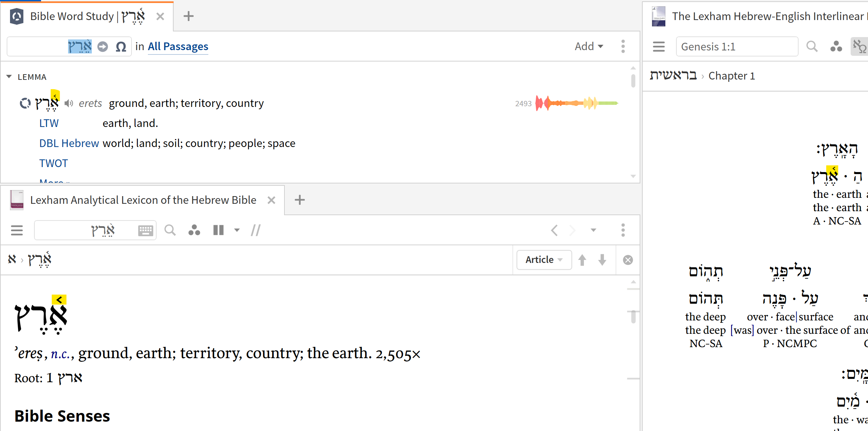Click the Hebrew book breadcrumb in Interlinear
Viewport: 868px width, 431px height.
pyautogui.click(x=673, y=76)
